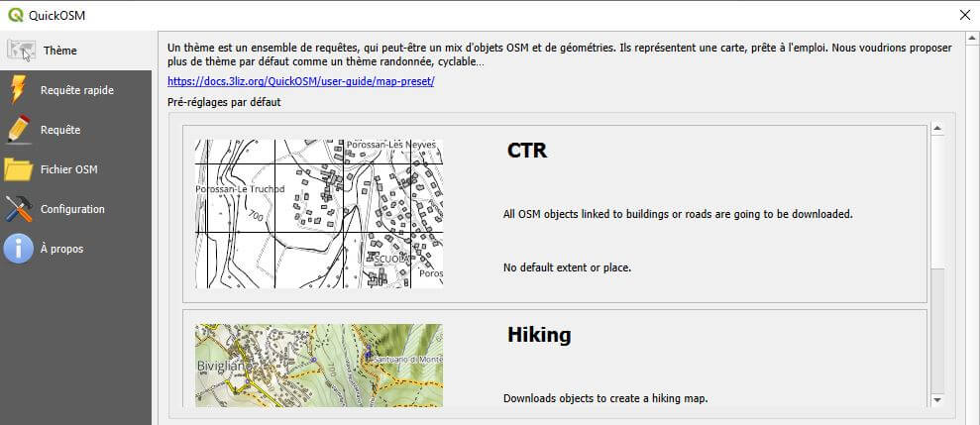Click the Thème map icon in sidebar
980x425 pixels.
(21, 51)
